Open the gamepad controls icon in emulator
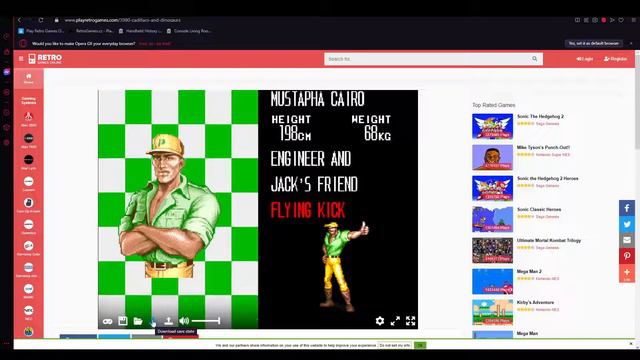 (107, 321)
